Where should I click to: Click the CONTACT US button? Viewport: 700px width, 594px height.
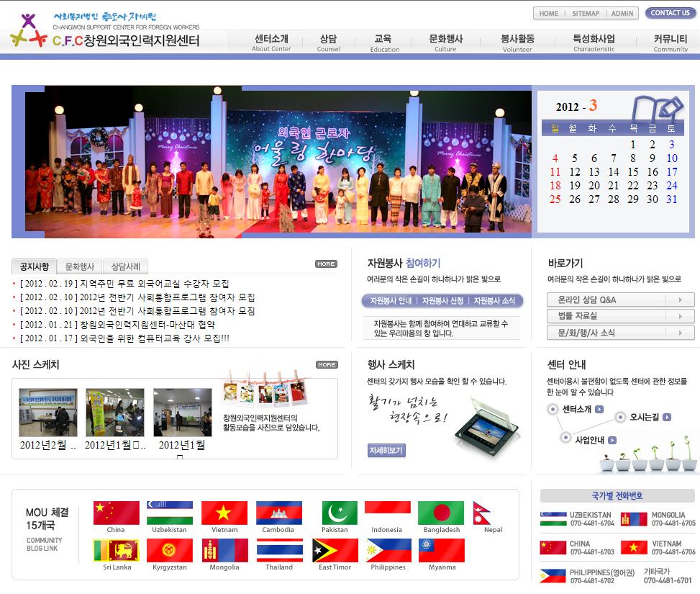coord(670,13)
